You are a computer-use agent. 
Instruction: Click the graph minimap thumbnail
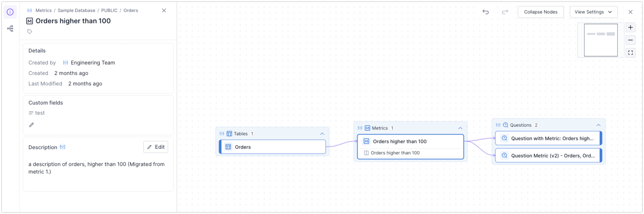click(601, 40)
